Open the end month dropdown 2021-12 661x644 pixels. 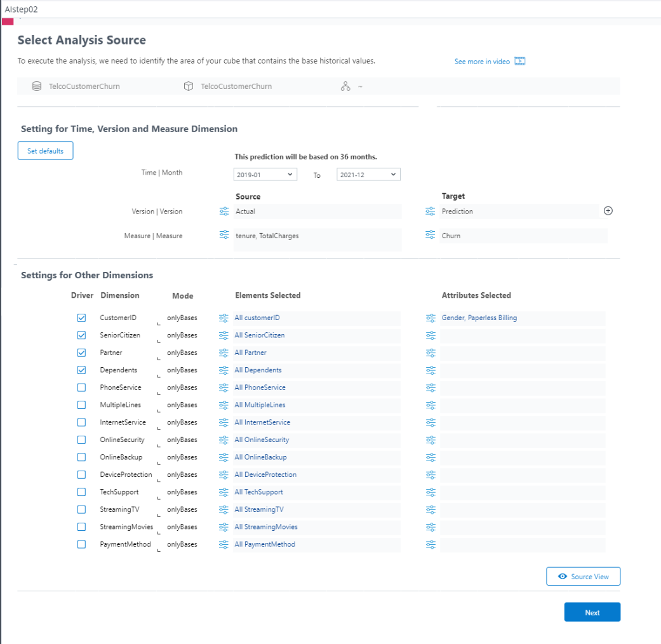[368, 175]
